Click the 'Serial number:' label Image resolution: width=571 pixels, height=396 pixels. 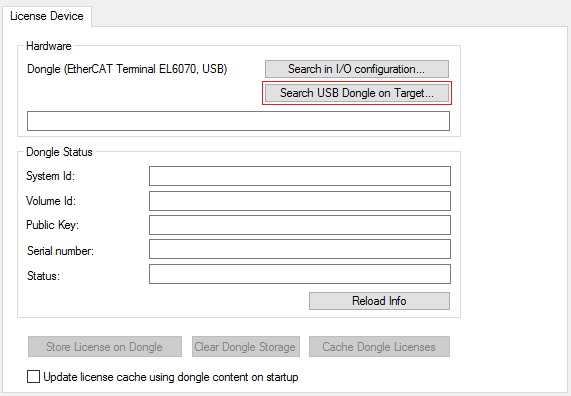60,251
